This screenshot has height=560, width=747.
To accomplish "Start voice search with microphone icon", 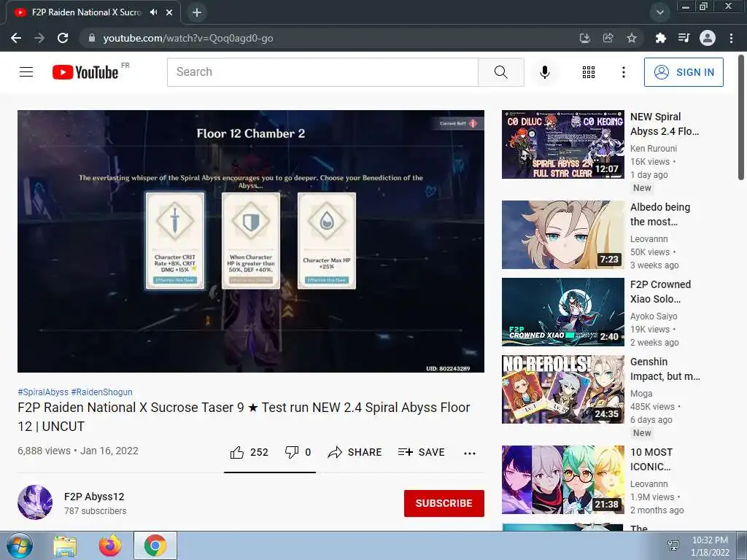I will click(544, 72).
